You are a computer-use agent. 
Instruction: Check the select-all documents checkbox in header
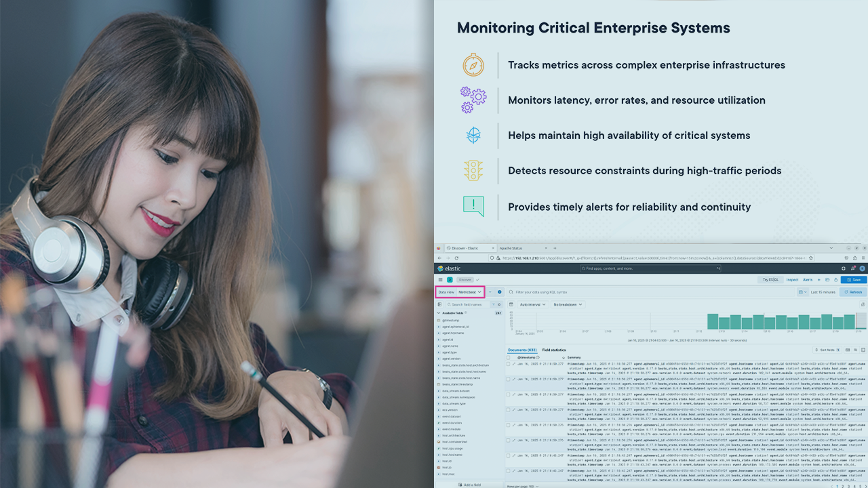click(509, 357)
